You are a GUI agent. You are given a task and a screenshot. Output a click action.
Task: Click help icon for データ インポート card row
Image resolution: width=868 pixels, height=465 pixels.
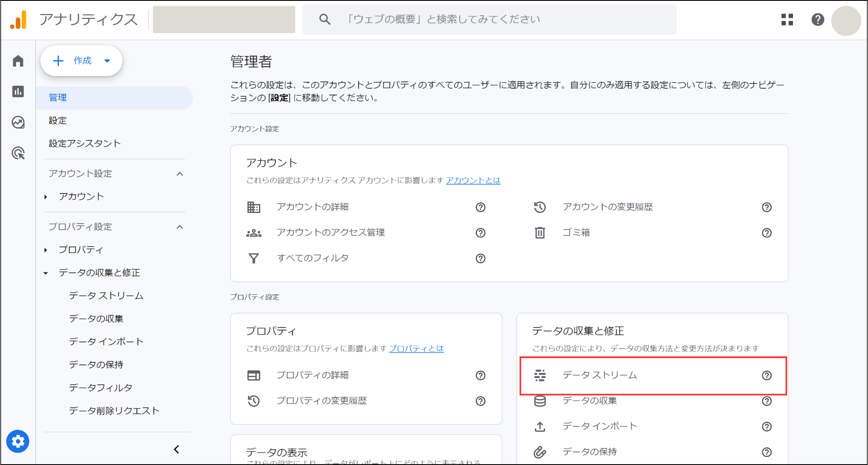click(x=767, y=426)
